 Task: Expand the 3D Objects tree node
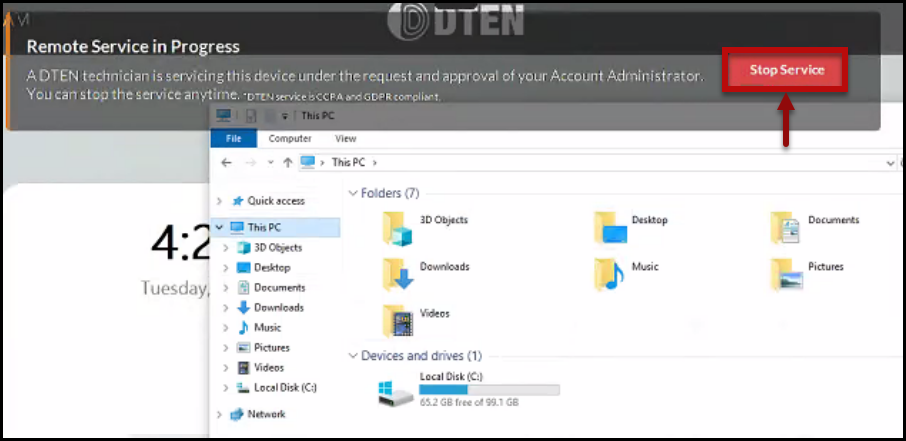coord(226,247)
